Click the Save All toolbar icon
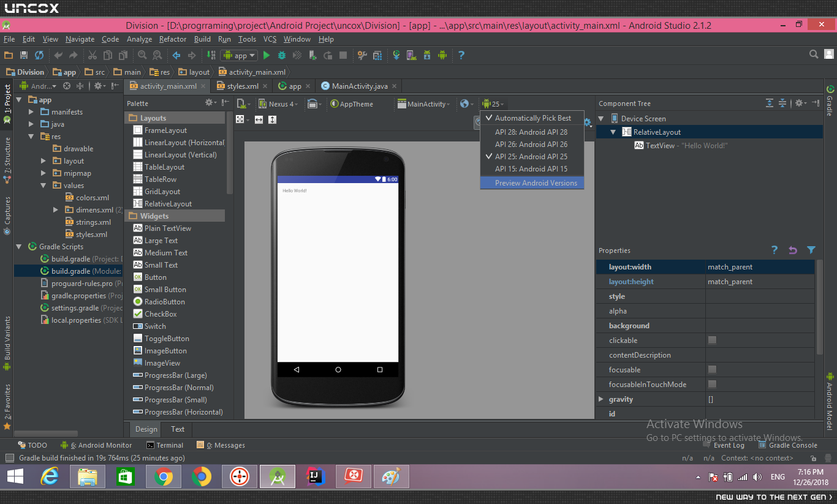Image resolution: width=837 pixels, height=504 pixels. 24,55
